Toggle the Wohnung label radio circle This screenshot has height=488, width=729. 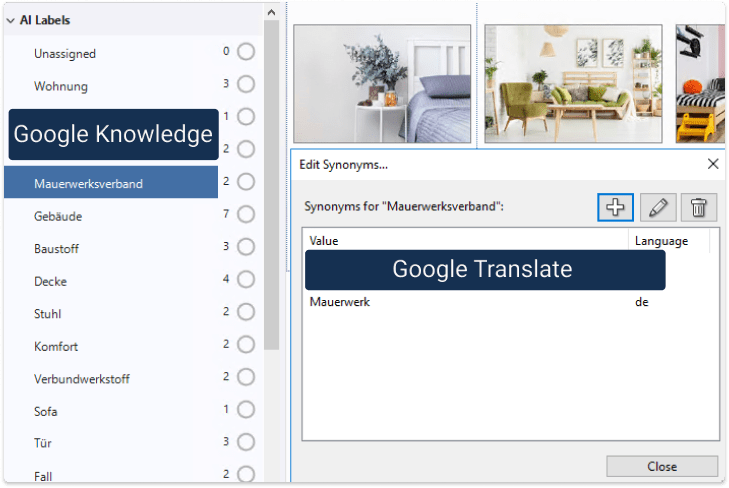246,84
